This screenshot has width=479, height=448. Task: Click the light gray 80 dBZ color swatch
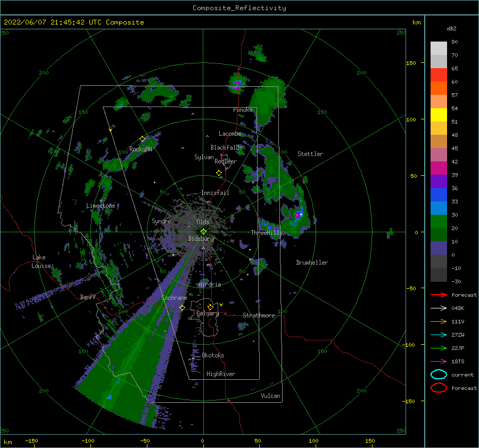click(x=439, y=48)
